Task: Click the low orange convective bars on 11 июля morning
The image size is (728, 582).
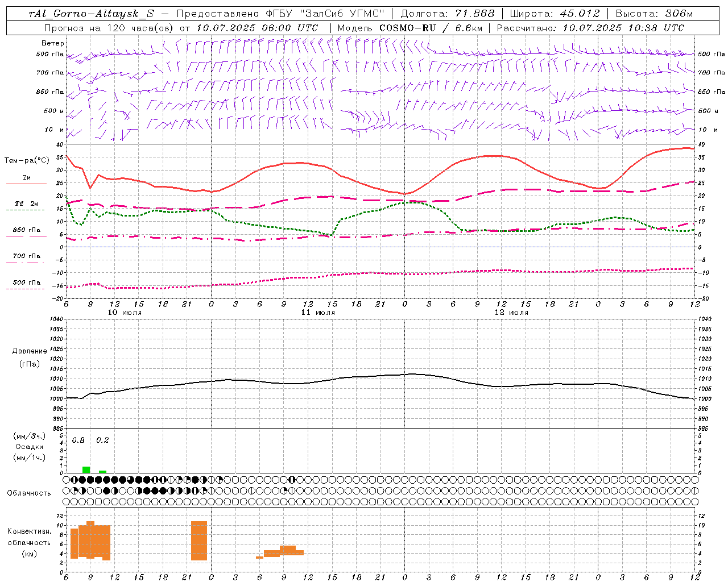Action: click(280, 552)
